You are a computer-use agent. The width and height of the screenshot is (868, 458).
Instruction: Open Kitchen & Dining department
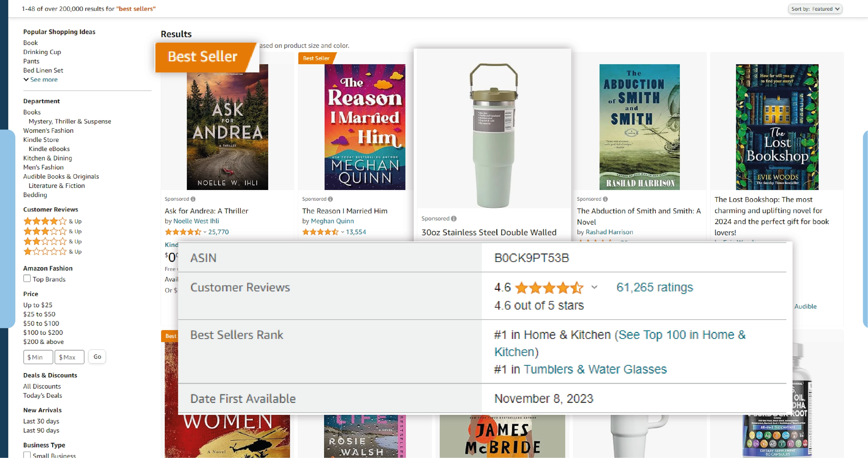[x=48, y=158]
